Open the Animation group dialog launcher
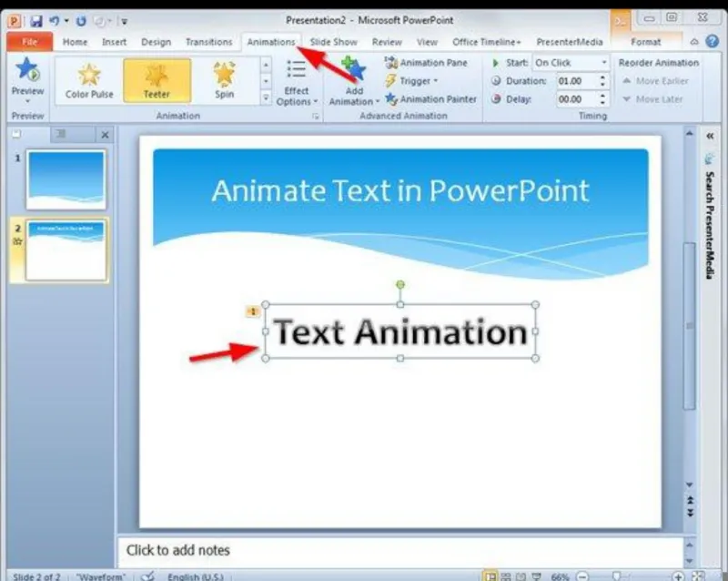 click(x=315, y=117)
